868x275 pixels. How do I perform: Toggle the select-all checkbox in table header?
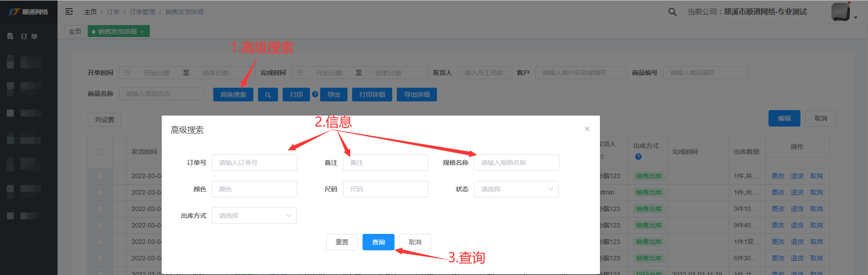100,152
